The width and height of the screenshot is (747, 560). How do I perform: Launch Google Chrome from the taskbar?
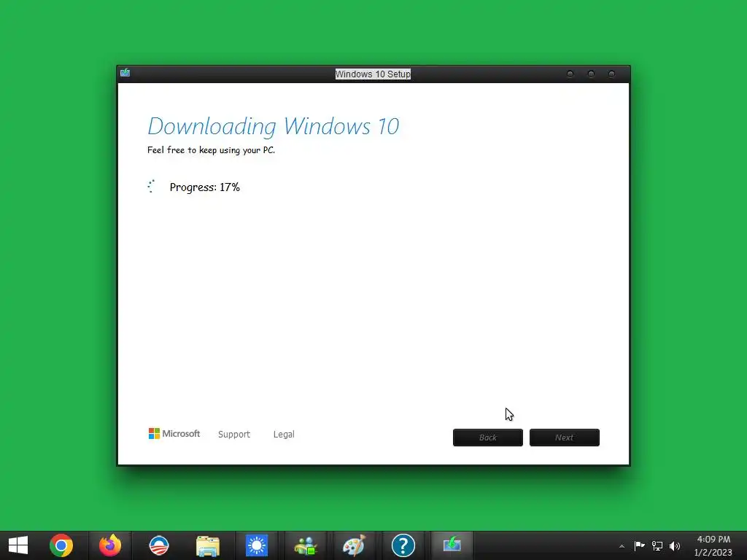pos(61,545)
